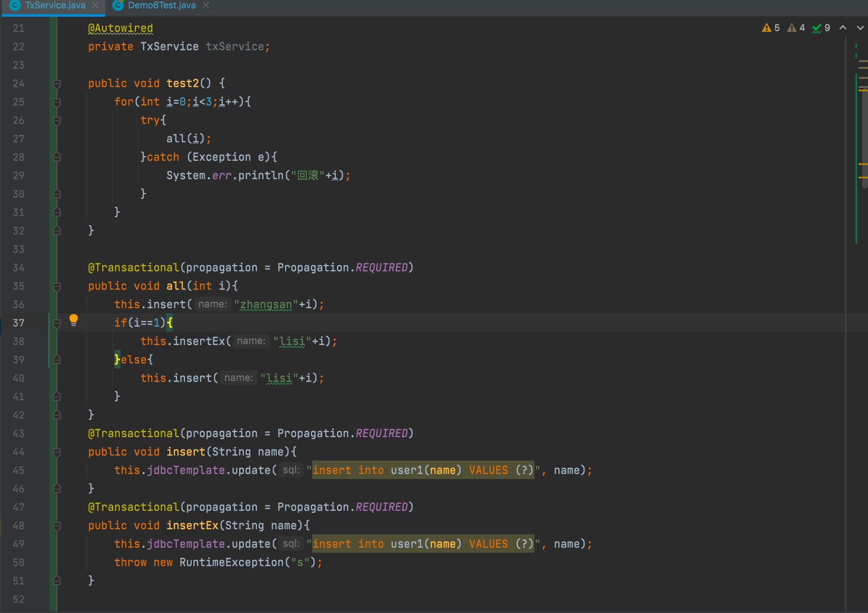Click the @Autowired annotation

tap(121, 28)
